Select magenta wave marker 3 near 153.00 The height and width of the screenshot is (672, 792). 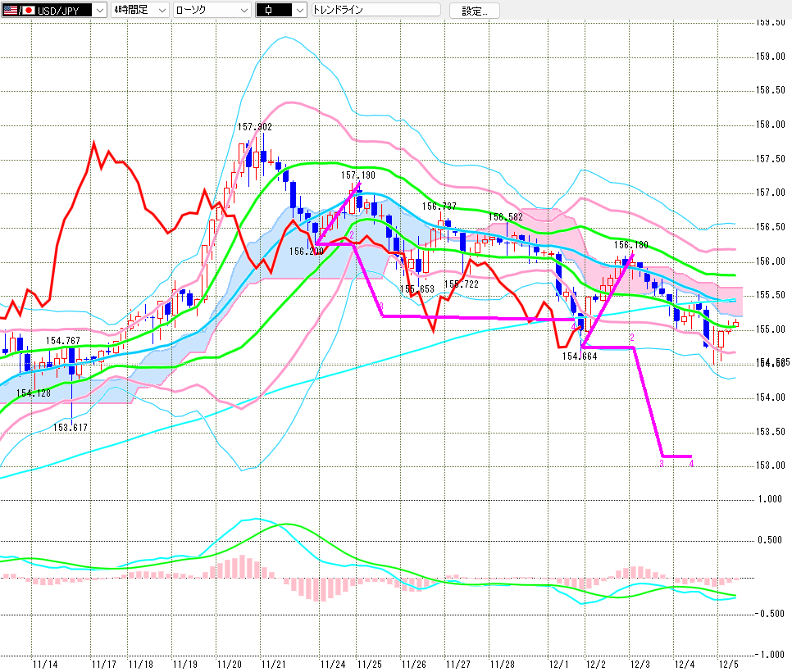661,464
